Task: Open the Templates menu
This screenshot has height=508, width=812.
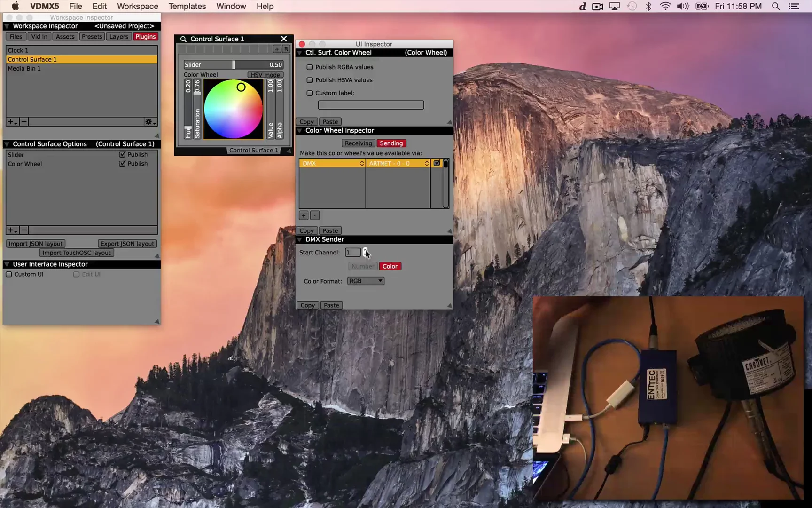Action: pos(187,6)
